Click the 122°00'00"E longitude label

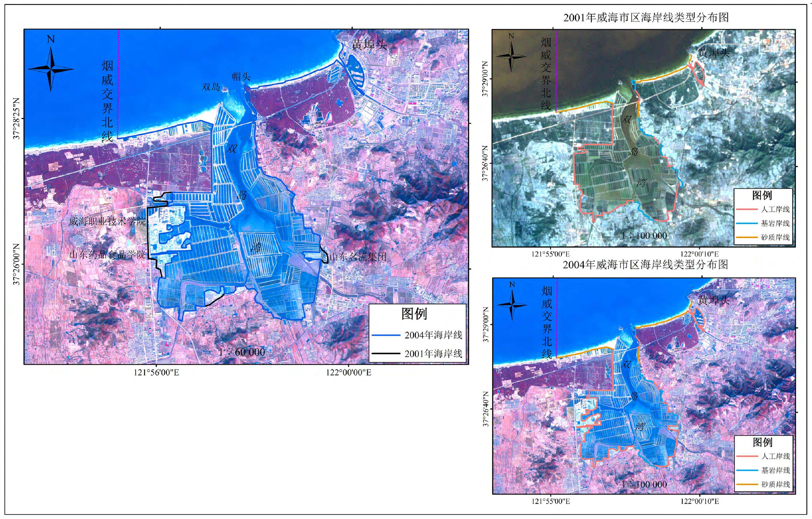click(349, 372)
